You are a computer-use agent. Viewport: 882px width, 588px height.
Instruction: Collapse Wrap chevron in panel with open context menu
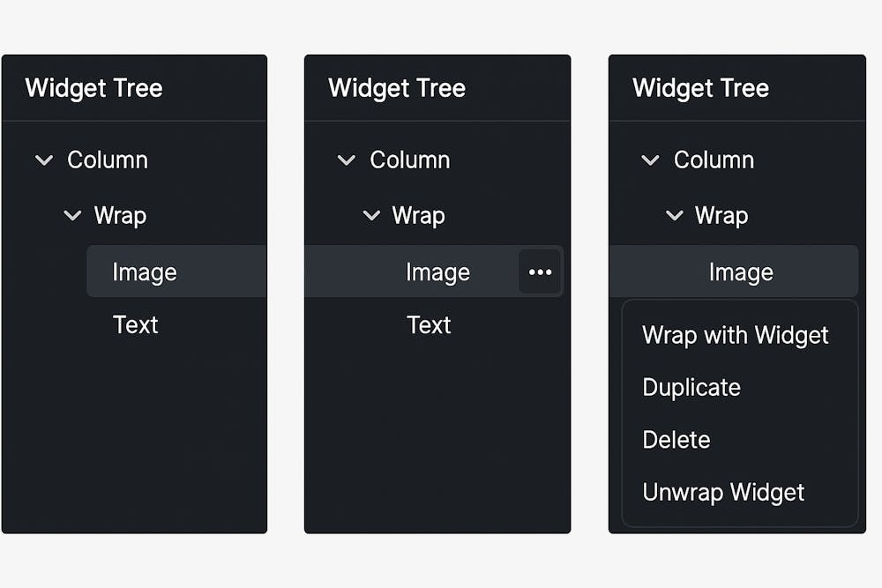coord(675,216)
